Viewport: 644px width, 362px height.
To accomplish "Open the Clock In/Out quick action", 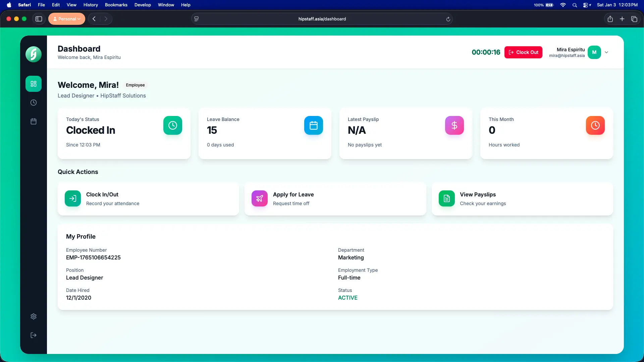I will point(148,199).
